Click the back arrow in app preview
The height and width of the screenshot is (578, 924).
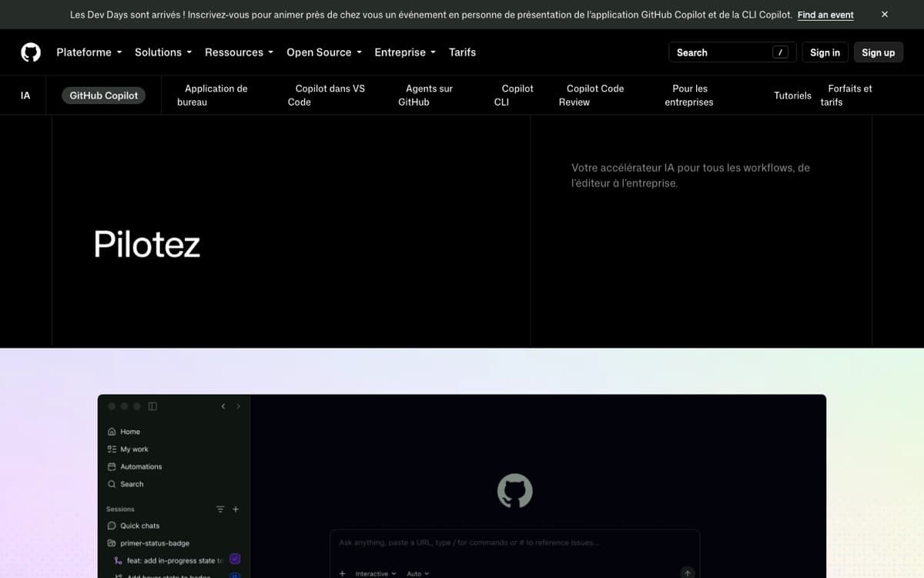coord(223,406)
